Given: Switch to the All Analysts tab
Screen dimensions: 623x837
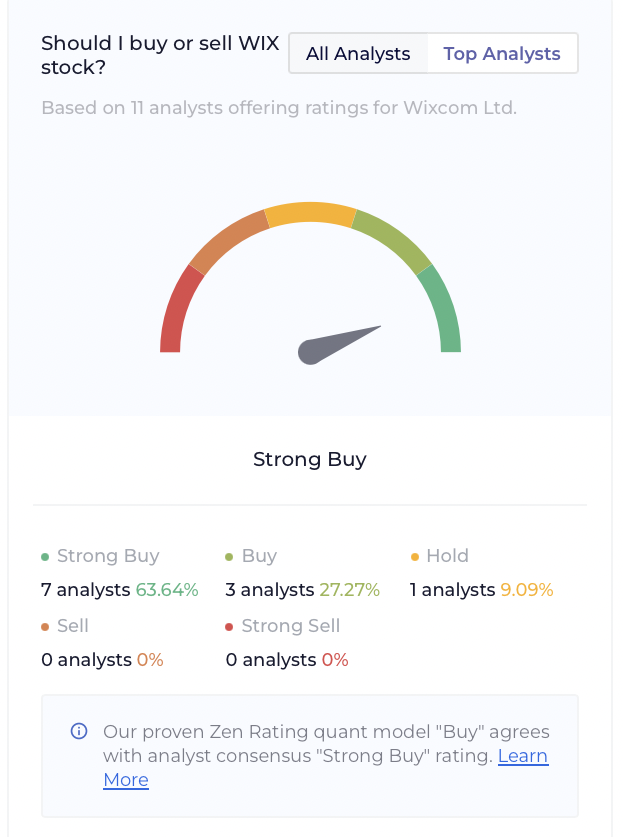Looking at the screenshot, I should tap(358, 53).
